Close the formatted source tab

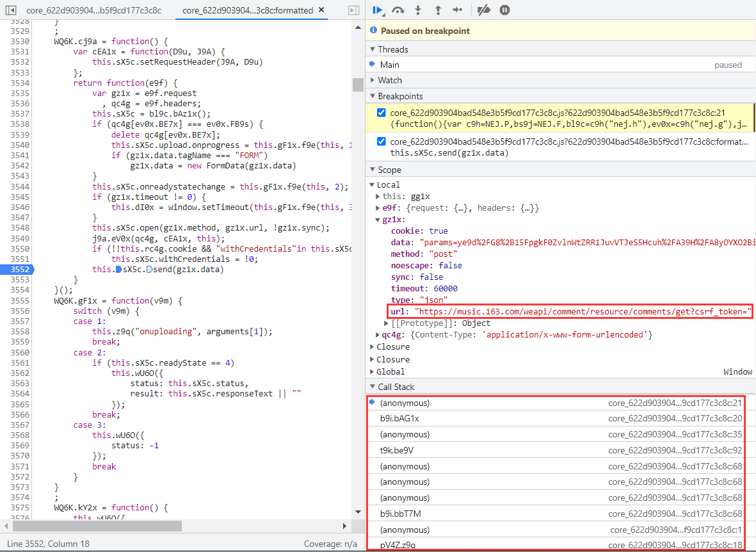coord(321,10)
